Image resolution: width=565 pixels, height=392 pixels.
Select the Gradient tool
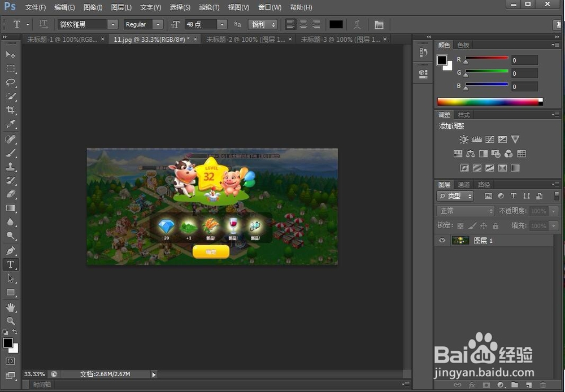click(x=10, y=208)
